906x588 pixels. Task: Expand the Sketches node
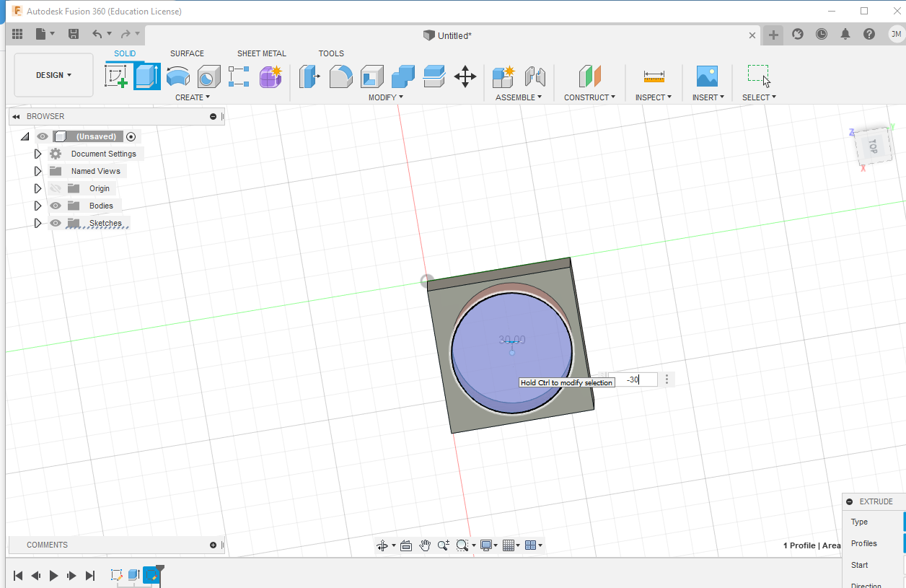38,223
